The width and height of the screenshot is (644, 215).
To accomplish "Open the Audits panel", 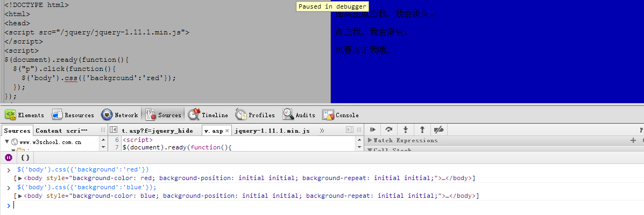I will pos(299,115).
